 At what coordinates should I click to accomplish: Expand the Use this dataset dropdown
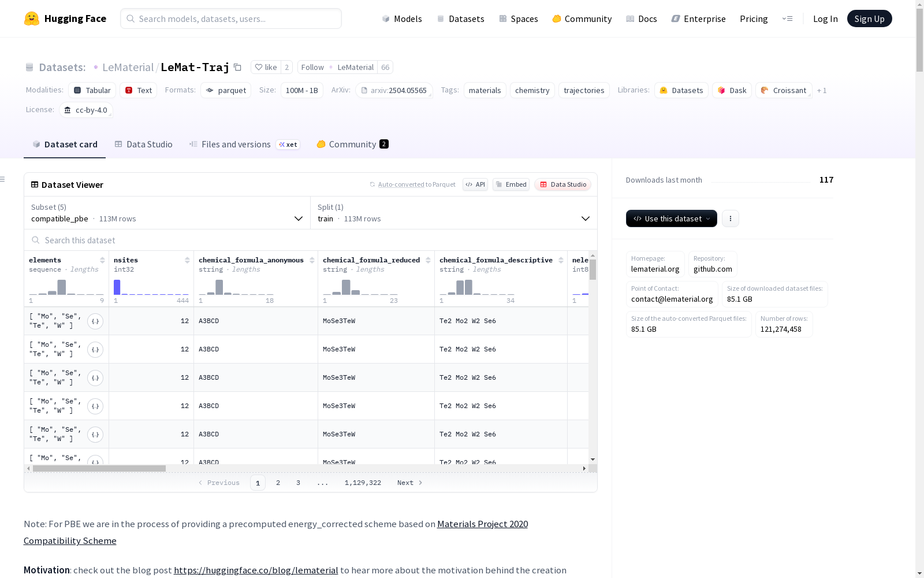pos(672,218)
